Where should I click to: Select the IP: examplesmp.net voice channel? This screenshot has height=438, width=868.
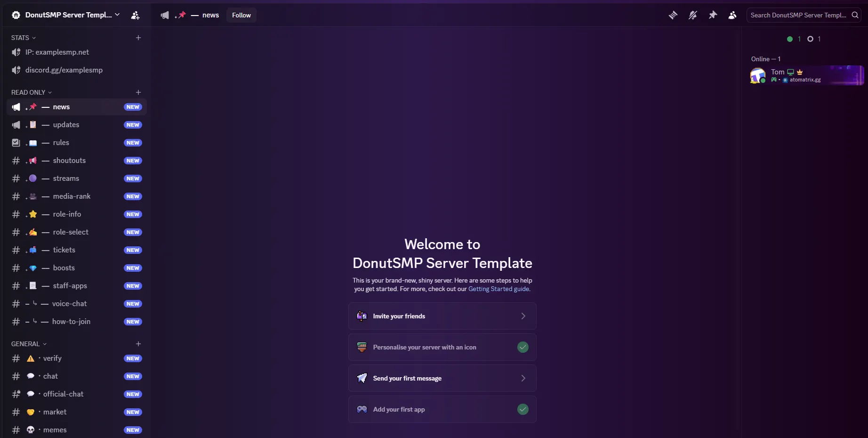[x=77, y=52]
